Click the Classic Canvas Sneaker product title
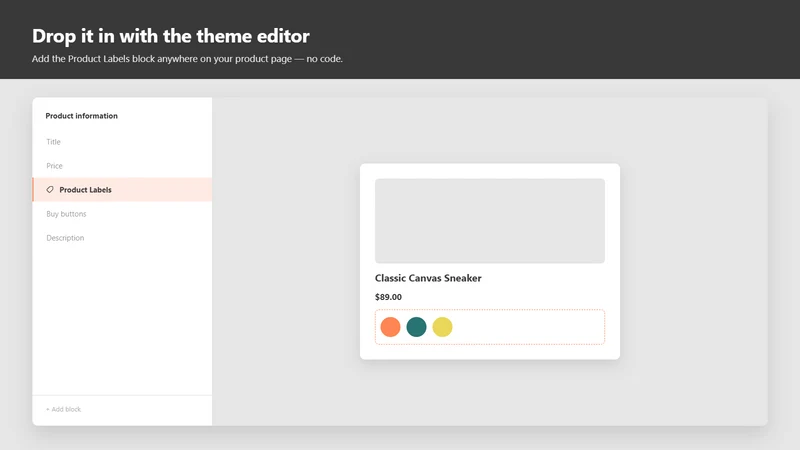The width and height of the screenshot is (800, 450). pos(428,278)
